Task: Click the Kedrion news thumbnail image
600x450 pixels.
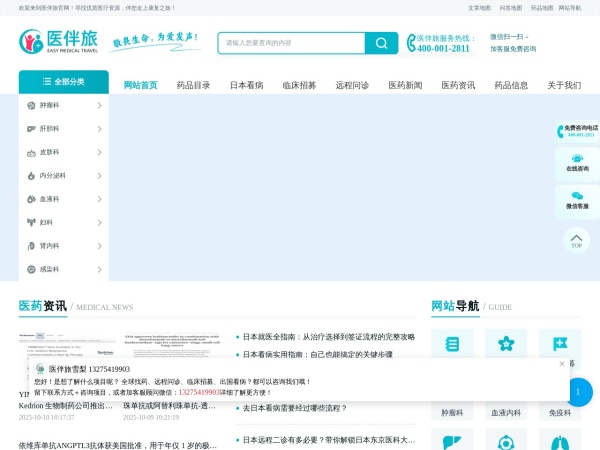Action: click(67, 346)
